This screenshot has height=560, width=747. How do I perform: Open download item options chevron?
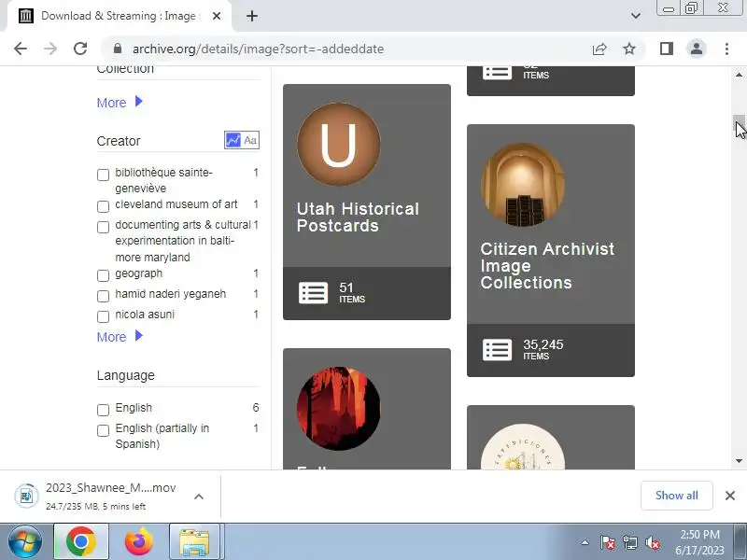pos(199,497)
